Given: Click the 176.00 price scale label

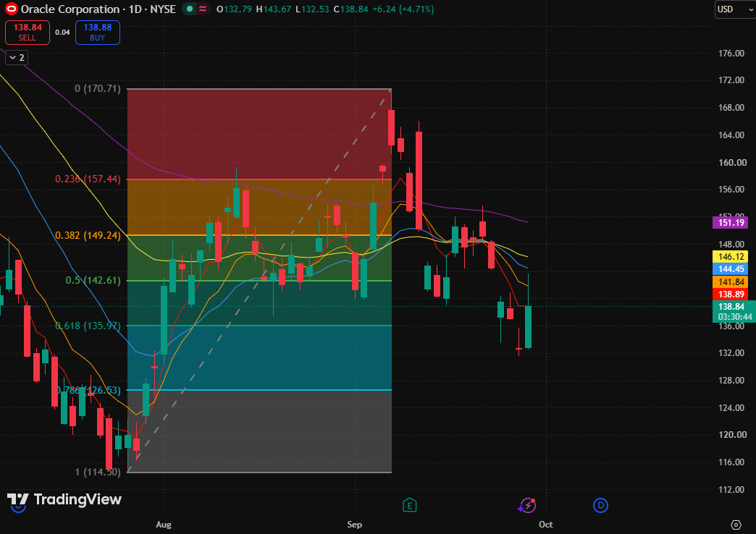Looking at the screenshot, I should pos(731,53).
